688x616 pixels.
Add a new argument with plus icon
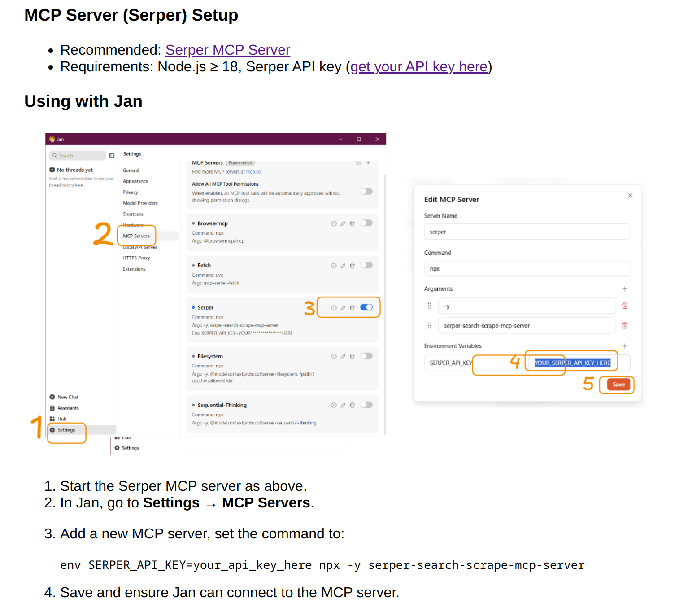625,289
